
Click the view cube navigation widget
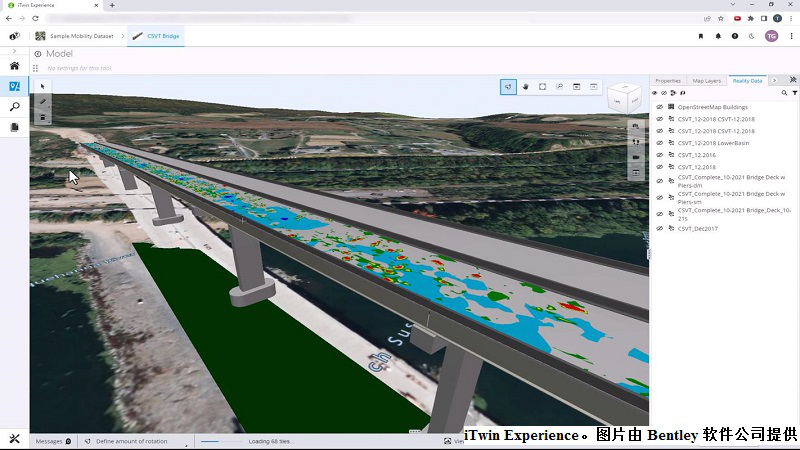[x=625, y=97]
